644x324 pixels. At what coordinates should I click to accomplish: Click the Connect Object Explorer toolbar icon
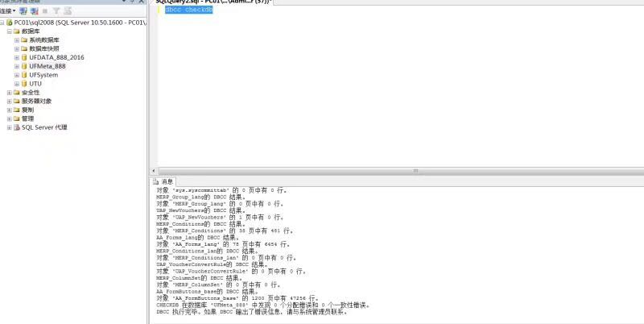coord(23,10)
